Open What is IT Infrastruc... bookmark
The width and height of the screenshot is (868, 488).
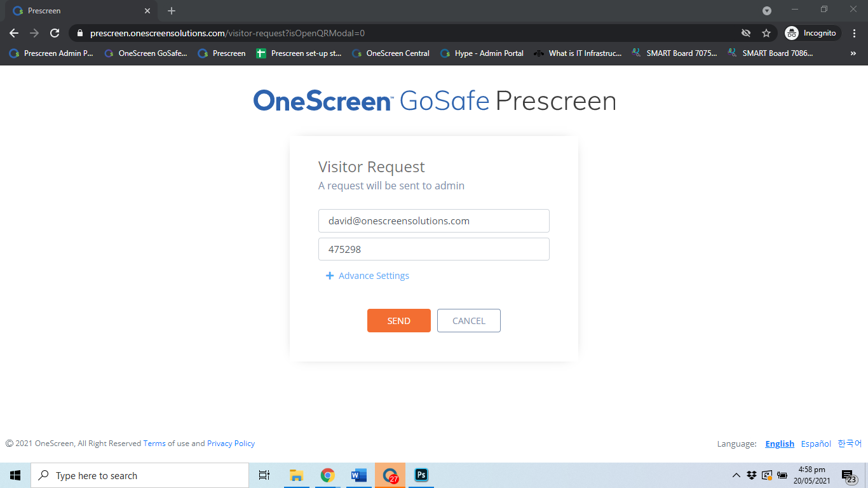(x=578, y=53)
